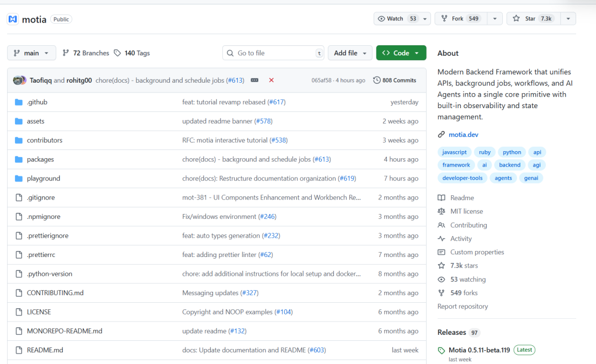Open the Custom properties link
Image resolution: width=596 pixels, height=364 pixels.
pos(477,252)
